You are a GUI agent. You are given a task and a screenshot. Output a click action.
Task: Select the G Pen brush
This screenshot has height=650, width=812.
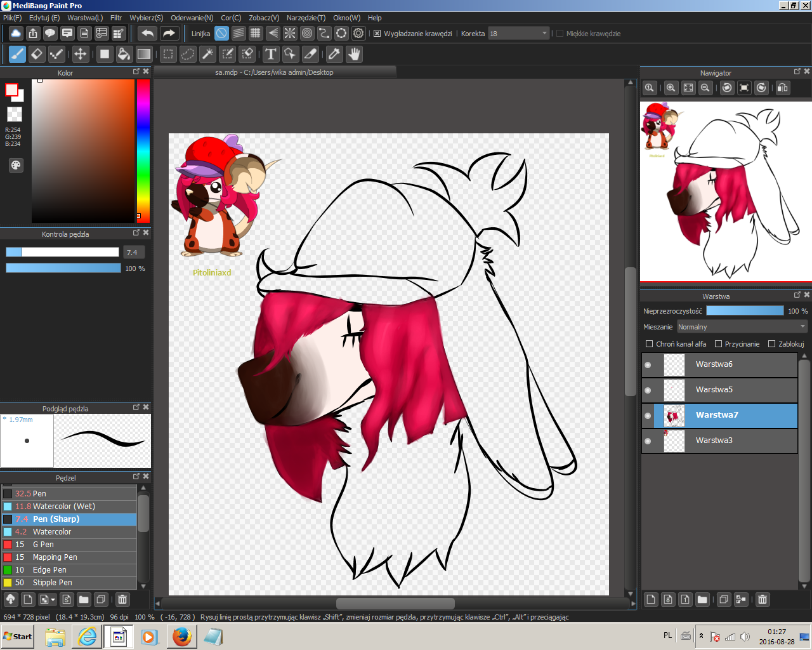point(69,545)
